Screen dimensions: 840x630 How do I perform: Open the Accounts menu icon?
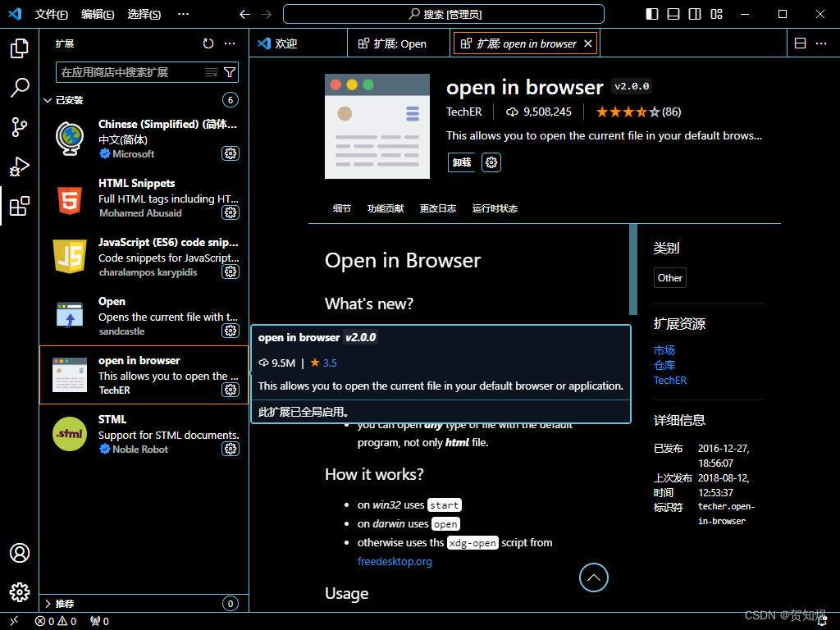[20, 553]
